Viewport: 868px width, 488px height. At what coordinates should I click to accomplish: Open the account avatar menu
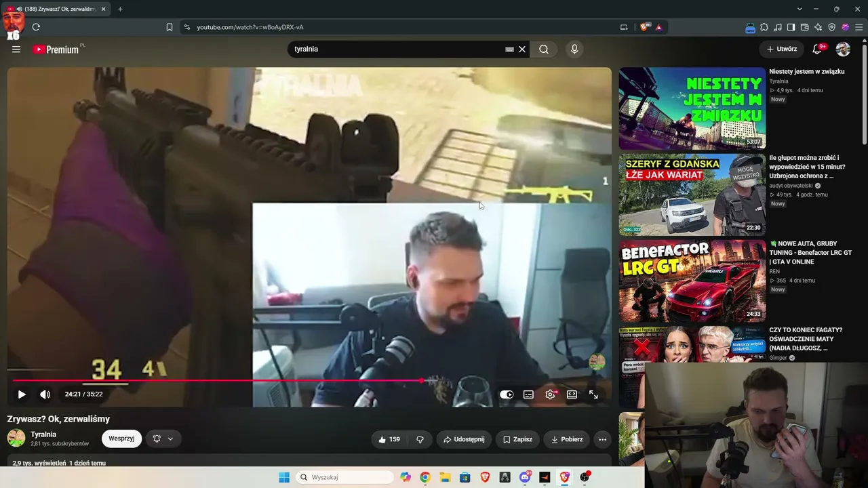tap(843, 49)
